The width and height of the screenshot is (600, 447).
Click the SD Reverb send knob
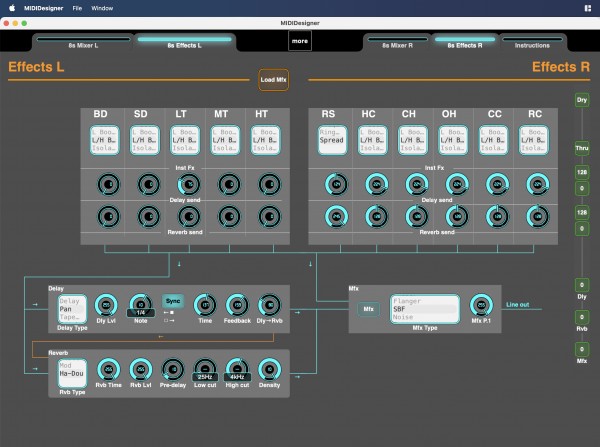click(x=148, y=217)
